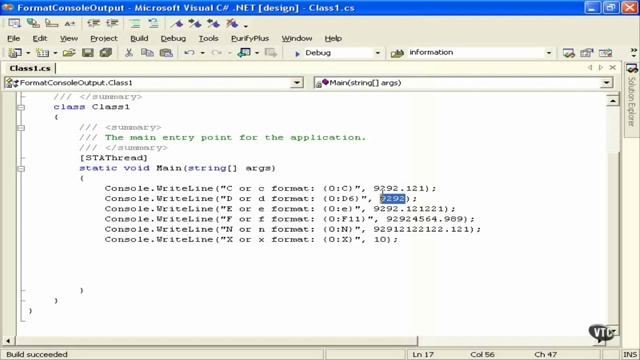Collapse the Main method outline node
This screenshot has height=360, width=640.
pyautogui.click(x=21, y=169)
